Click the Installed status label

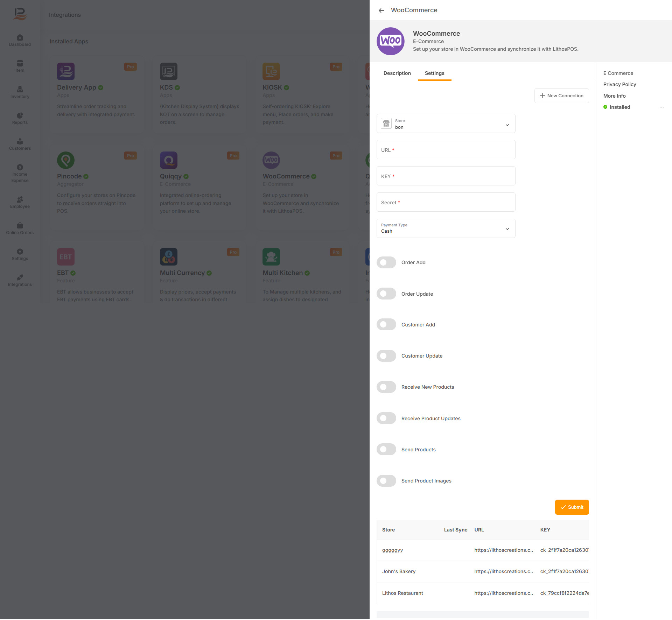(x=620, y=107)
